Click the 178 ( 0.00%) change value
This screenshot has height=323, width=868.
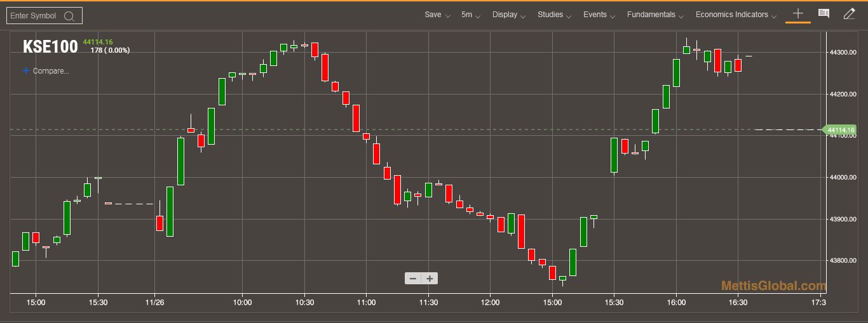click(110, 50)
